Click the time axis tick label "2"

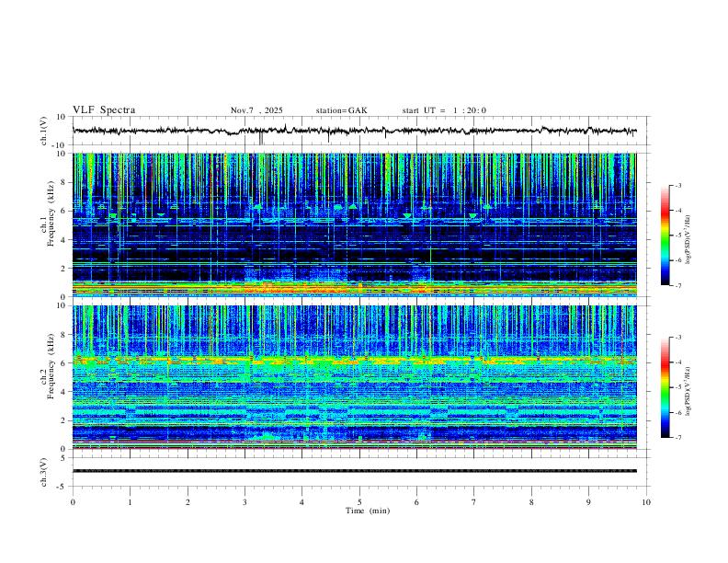click(x=188, y=502)
